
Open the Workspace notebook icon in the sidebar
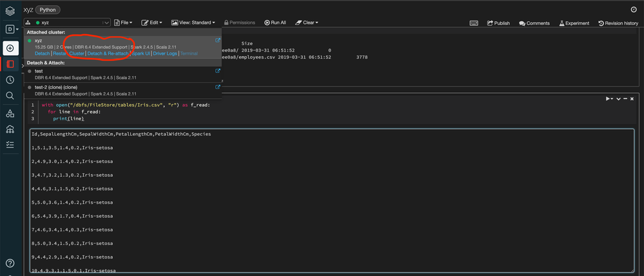[x=10, y=64]
